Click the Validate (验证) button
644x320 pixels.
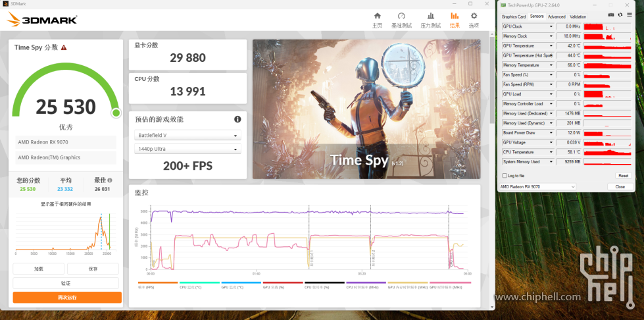coord(66,283)
